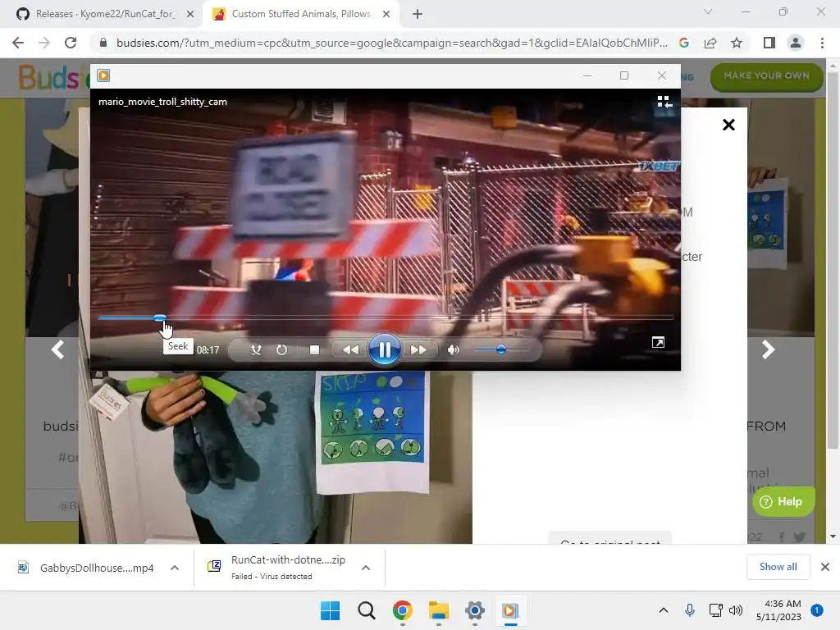Click the Google icon in address bar
This screenshot has height=630, width=840.
[684, 43]
